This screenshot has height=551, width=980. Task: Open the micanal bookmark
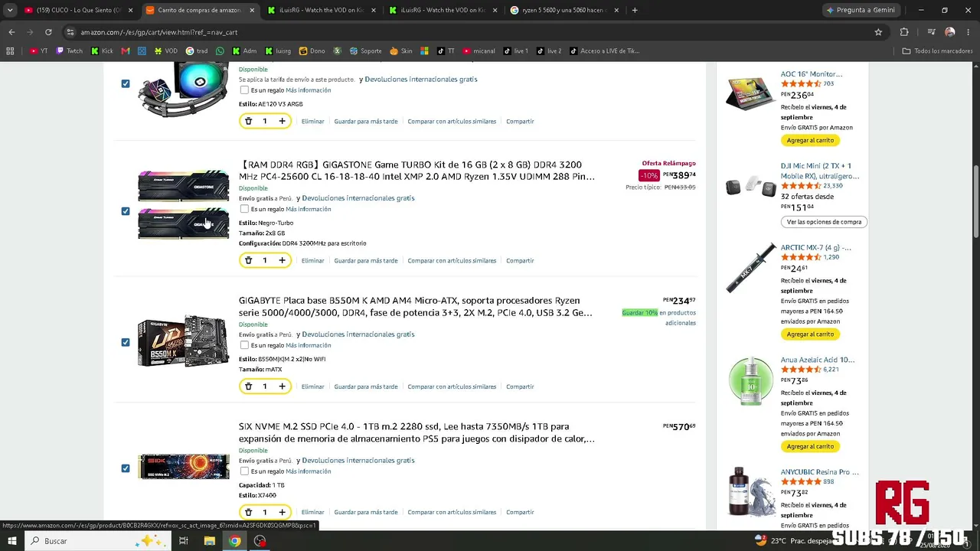(x=479, y=51)
